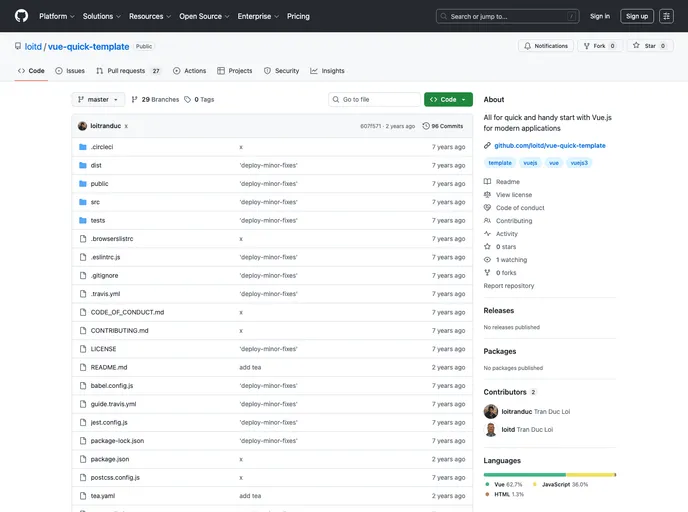This screenshot has width=688, height=512.
Task: Click the GitHub logo icon
Action: pos(21,16)
